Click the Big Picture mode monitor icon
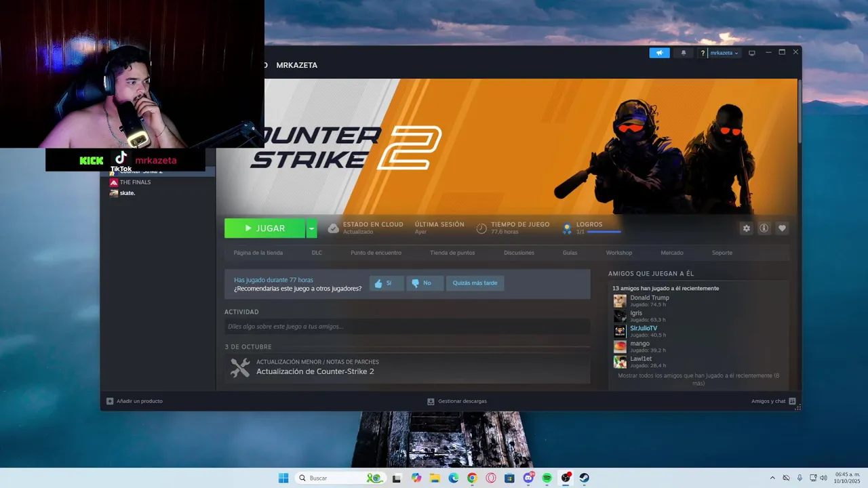The image size is (868, 488). point(751,53)
